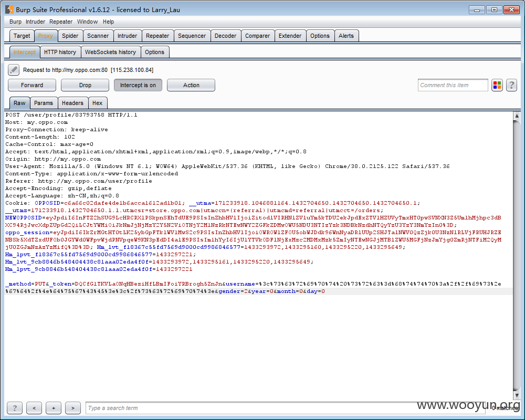Open the Proxy Options sub-tab
Screen dimensions: 525x420
click(x=155, y=52)
